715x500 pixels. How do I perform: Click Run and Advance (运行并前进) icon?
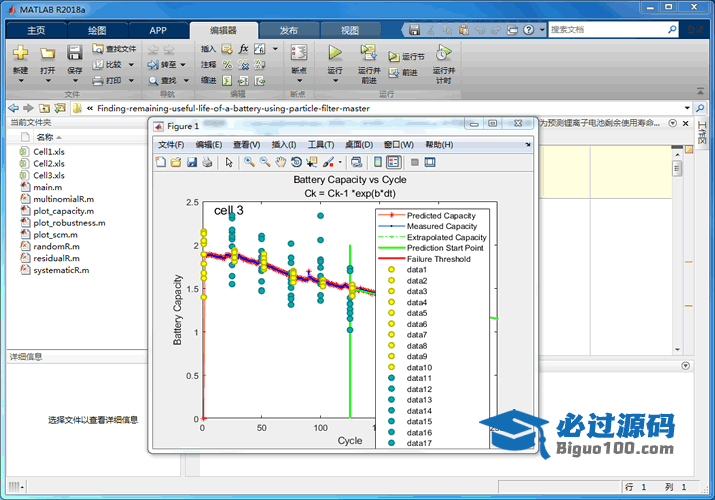point(368,52)
